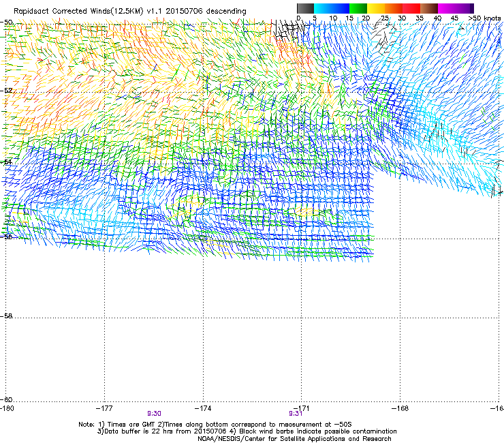Click the brown 35-40 knots legend swatch
Image resolution: width=504 pixels, height=443 pixels.
pyautogui.click(x=429, y=8)
